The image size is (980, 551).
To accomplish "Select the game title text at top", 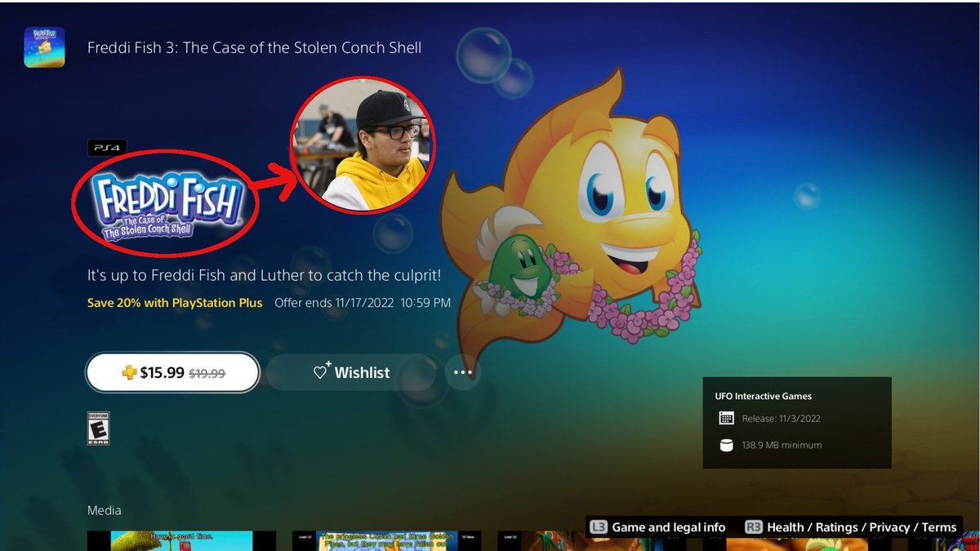I will pyautogui.click(x=255, y=47).
